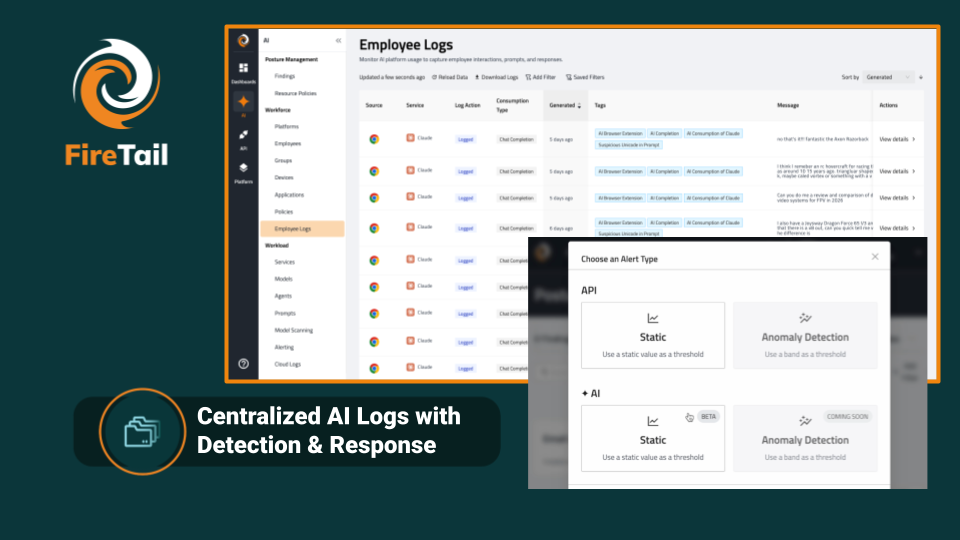
Task: Click Download Logs button
Action: (x=497, y=77)
